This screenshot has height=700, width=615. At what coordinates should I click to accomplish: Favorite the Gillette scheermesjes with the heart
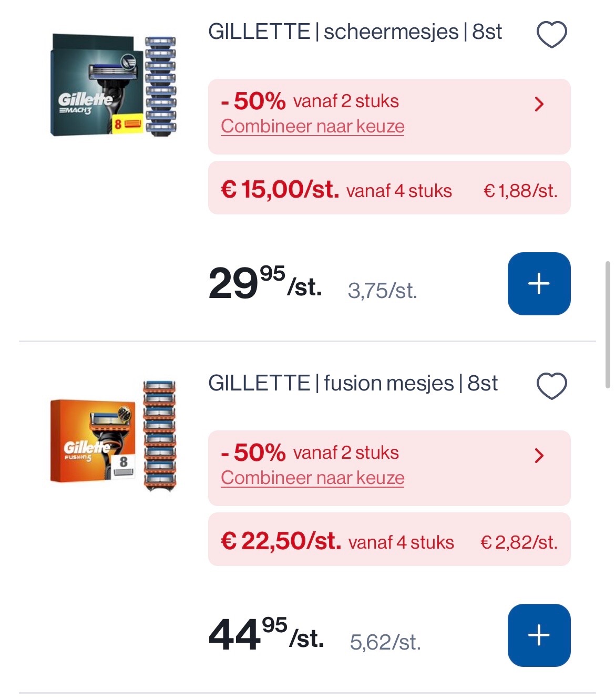tap(551, 35)
